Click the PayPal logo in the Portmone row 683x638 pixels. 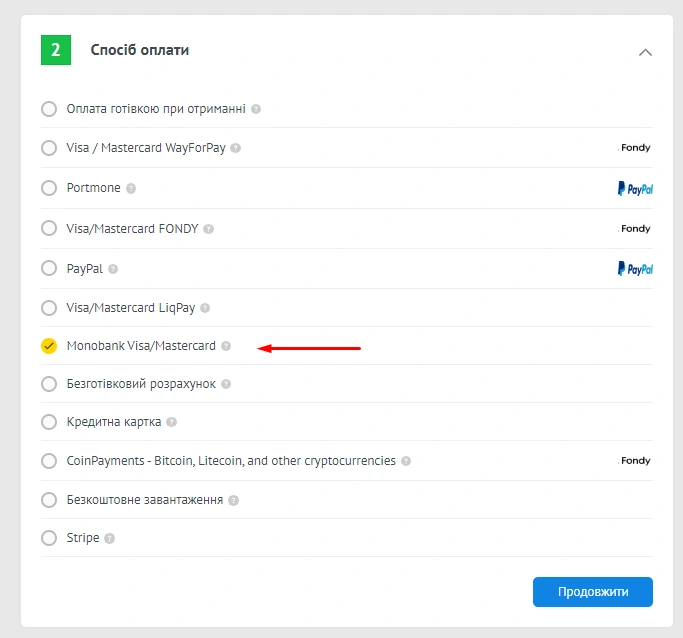point(635,188)
